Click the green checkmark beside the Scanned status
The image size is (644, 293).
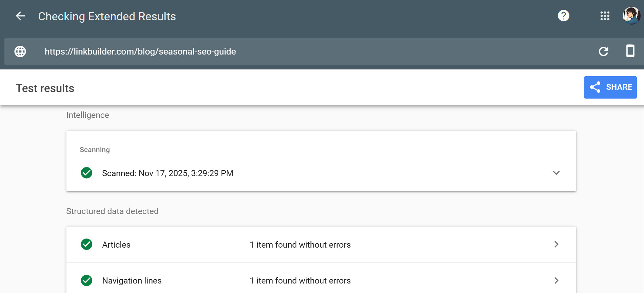point(87,173)
